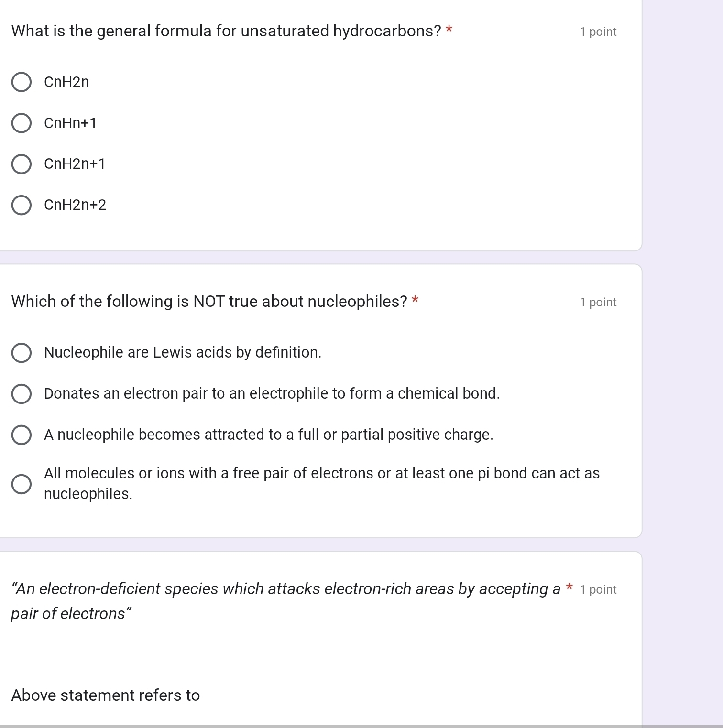This screenshot has width=723, height=728.
Task: Click the CnHn+1 label text
Action: [x=70, y=123]
